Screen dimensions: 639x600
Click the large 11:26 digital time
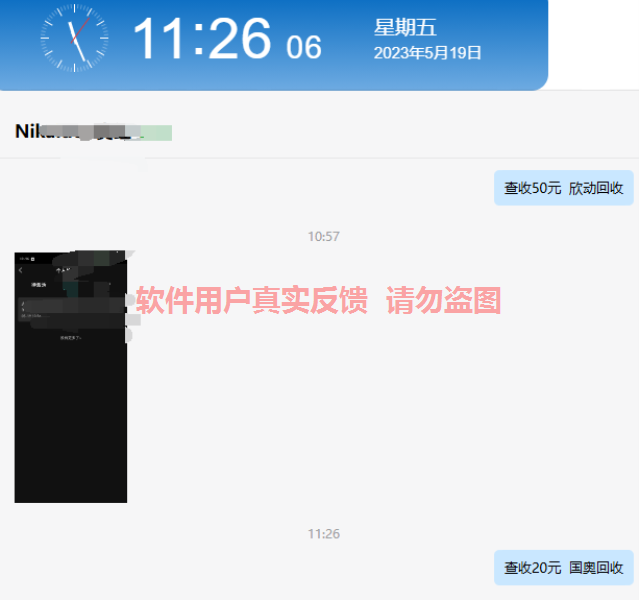tap(202, 38)
